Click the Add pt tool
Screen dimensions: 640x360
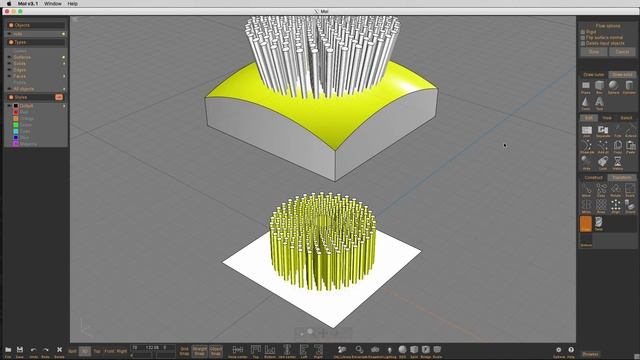click(602, 147)
